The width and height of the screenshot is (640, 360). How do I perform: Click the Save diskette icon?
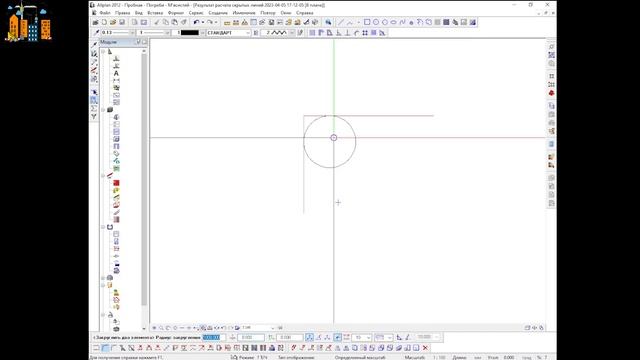tap(122, 22)
